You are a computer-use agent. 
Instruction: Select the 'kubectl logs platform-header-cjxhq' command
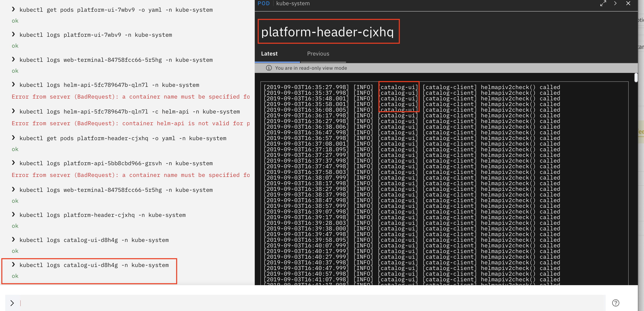103,215
